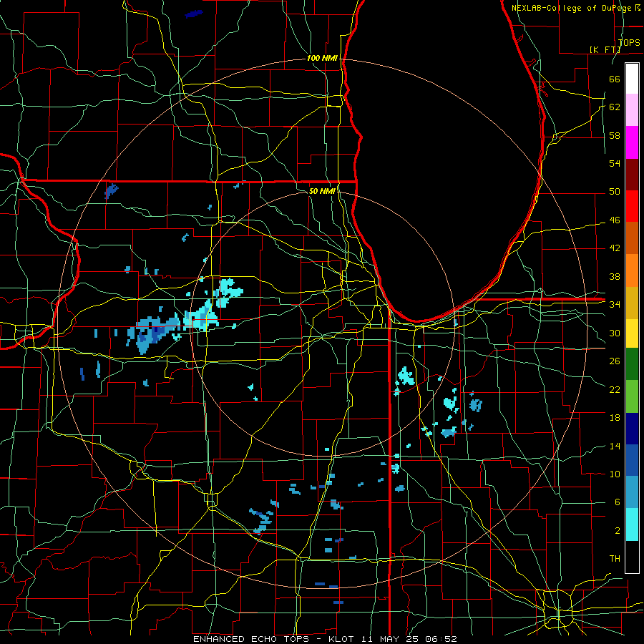Click the 26 legend value
This screenshot has height=644, width=644.
(x=615, y=361)
